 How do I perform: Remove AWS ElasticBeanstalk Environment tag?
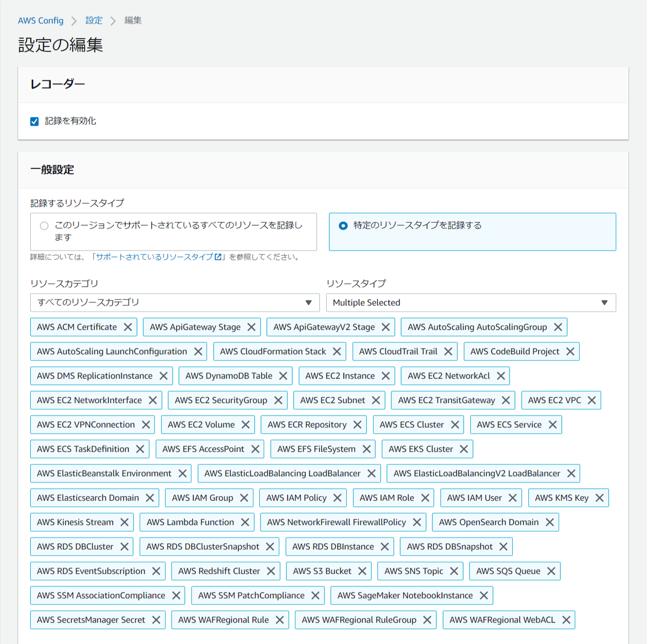tap(182, 473)
